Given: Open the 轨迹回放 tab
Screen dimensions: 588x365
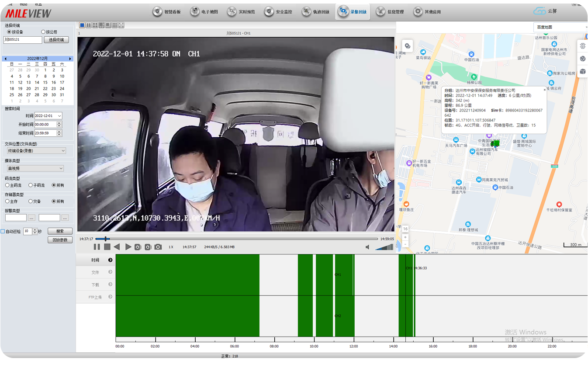Looking at the screenshot, I should pos(316,12).
